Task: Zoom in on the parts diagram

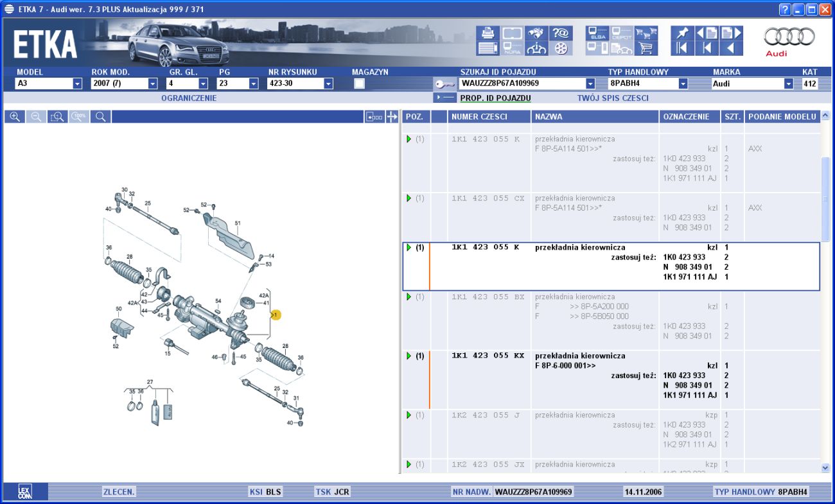Action: [x=14, y=117]
